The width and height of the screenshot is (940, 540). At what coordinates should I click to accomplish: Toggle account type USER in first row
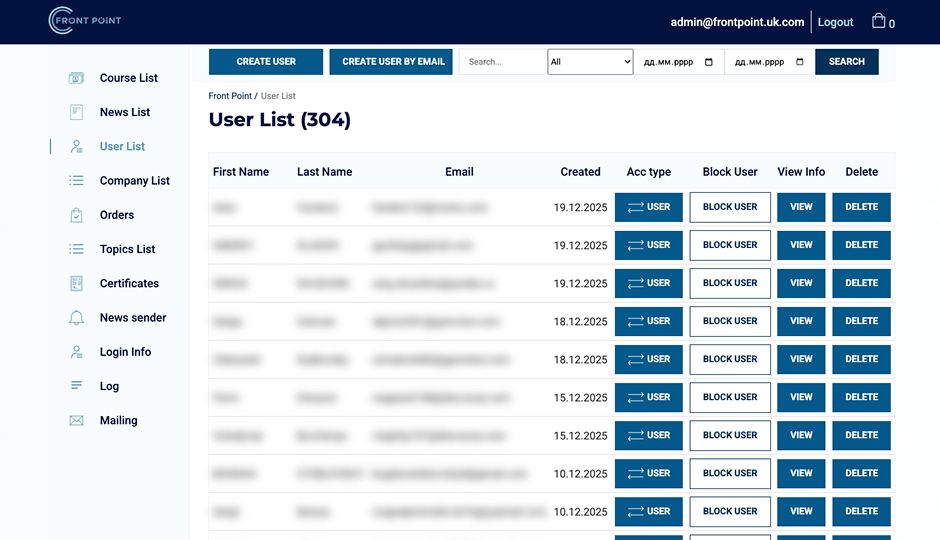pyautogui.click(x=648, y=207)
